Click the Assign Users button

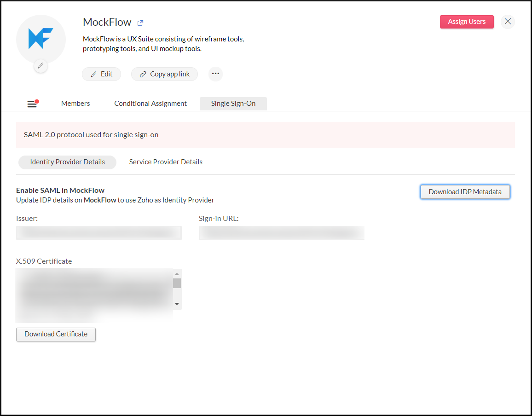coord(467,22)
